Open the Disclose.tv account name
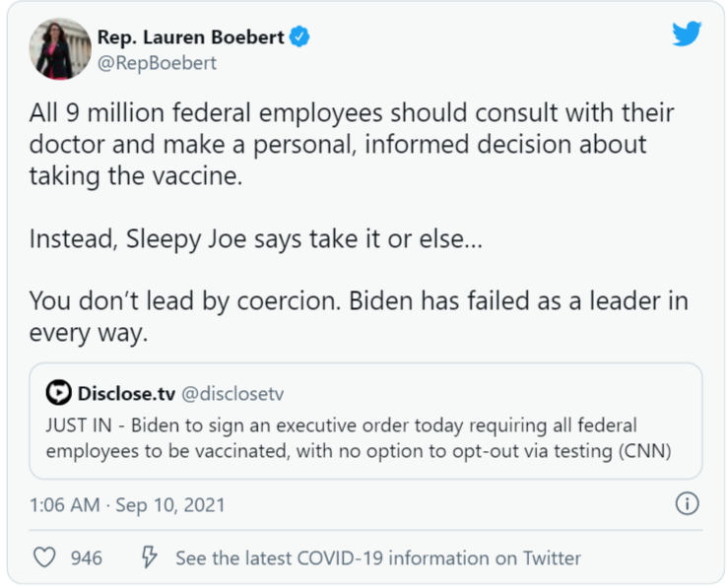 [126, 394]
